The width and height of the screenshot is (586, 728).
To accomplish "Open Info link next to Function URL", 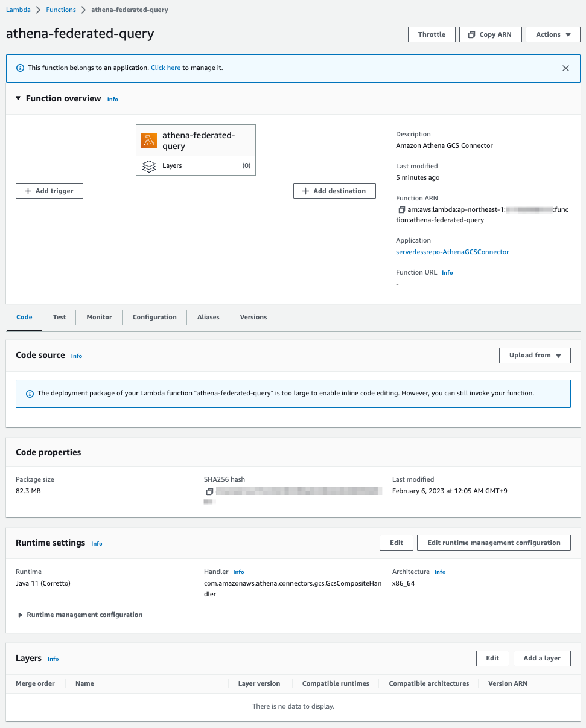I will coord(447,273).
